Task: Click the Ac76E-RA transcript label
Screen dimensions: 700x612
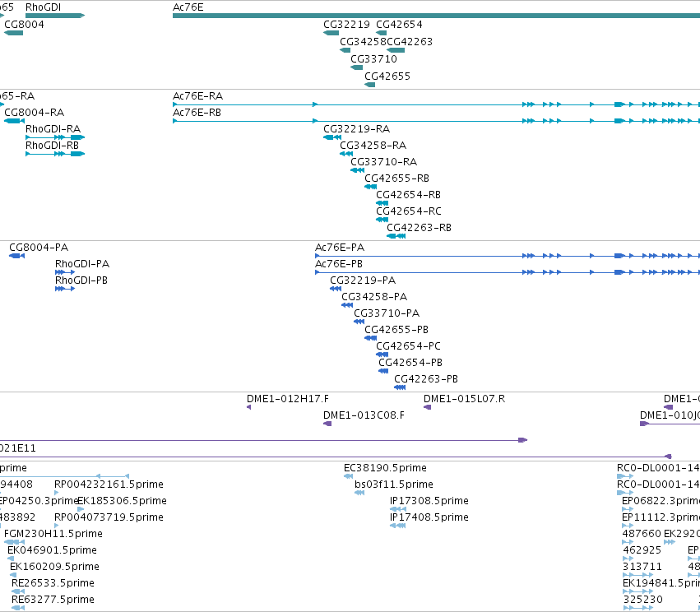Action: coord(197,96)
